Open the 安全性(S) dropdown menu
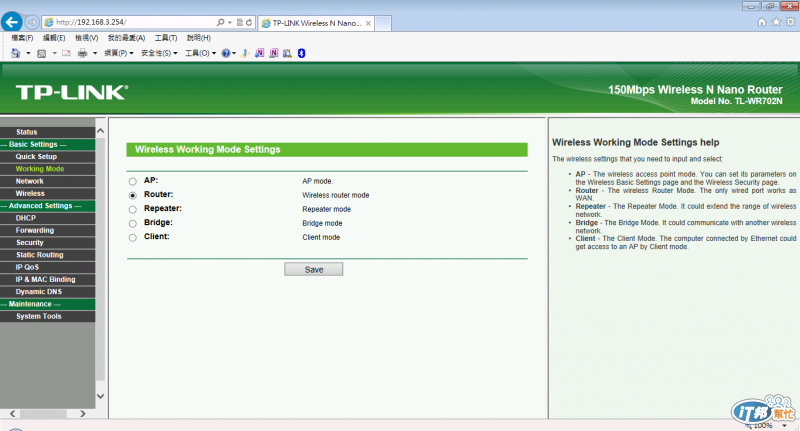Viewport: 800px width, 431px height. (x=159, y=53)
